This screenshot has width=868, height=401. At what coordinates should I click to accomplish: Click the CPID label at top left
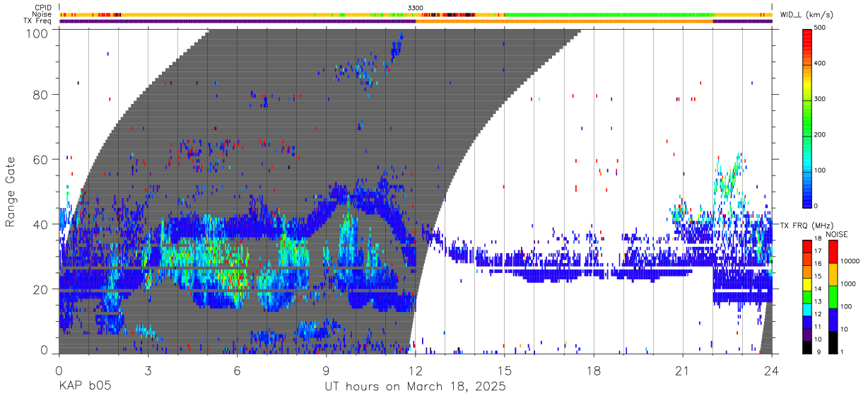pos(42,7)
